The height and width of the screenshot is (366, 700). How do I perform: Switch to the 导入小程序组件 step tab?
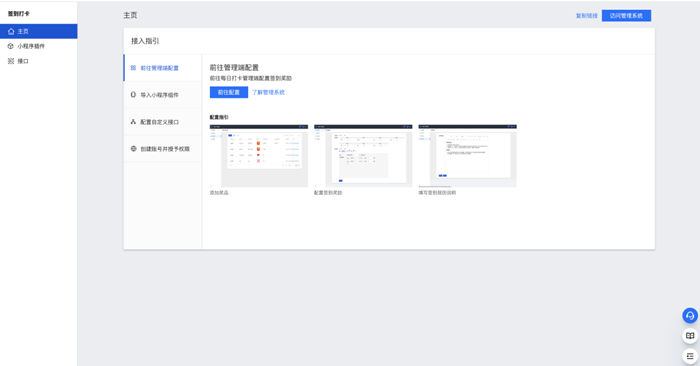pyautogui.click(x=162, y=95)
